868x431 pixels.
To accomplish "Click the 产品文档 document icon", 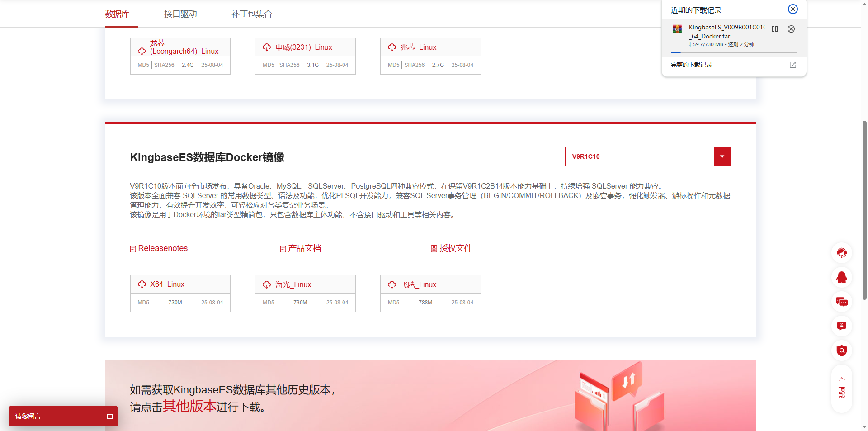I will point(283,249).
